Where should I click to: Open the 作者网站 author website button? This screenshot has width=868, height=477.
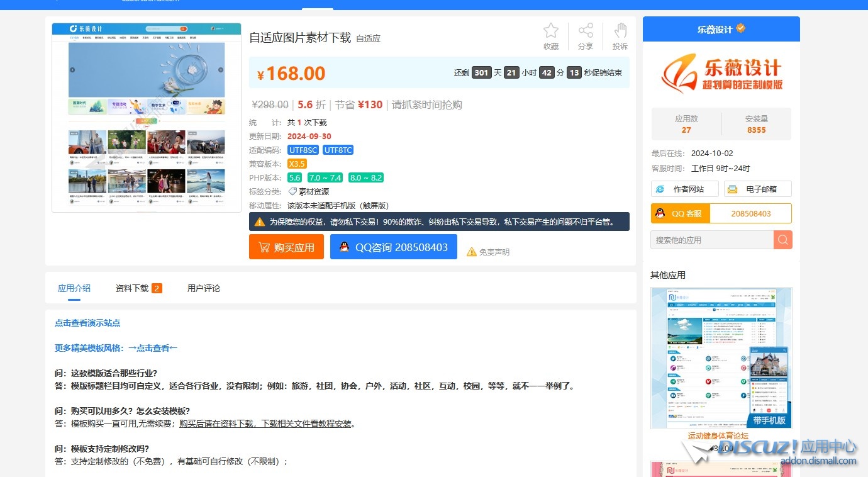(x=685, y=189)
